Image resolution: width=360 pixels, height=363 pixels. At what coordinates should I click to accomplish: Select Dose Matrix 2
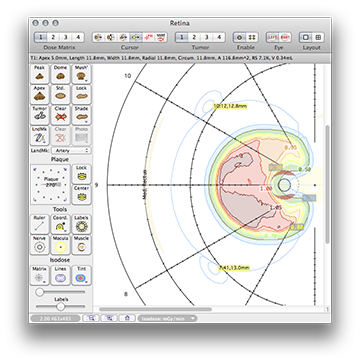(53, 37)
